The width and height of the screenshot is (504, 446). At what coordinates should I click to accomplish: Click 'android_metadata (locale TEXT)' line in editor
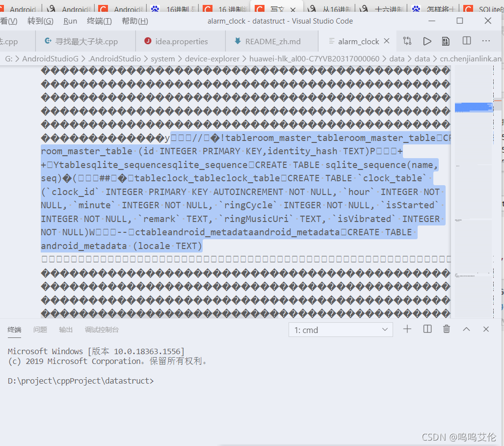(x=122, y=246)
